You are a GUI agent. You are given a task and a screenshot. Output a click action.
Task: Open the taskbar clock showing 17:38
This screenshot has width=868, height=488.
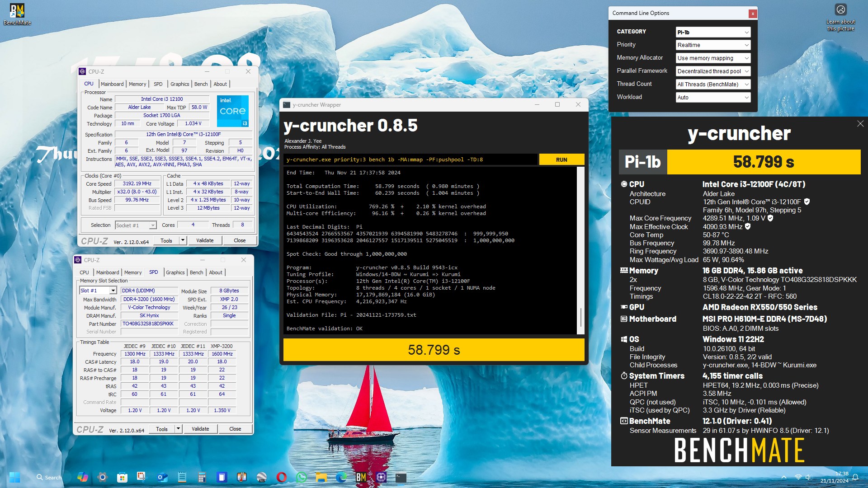(835, 477)
